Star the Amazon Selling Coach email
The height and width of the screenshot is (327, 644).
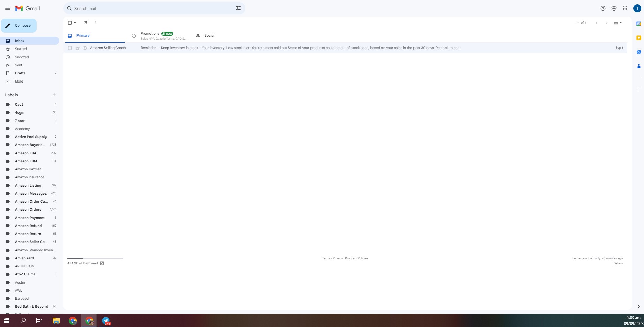[x=78, y=48]
